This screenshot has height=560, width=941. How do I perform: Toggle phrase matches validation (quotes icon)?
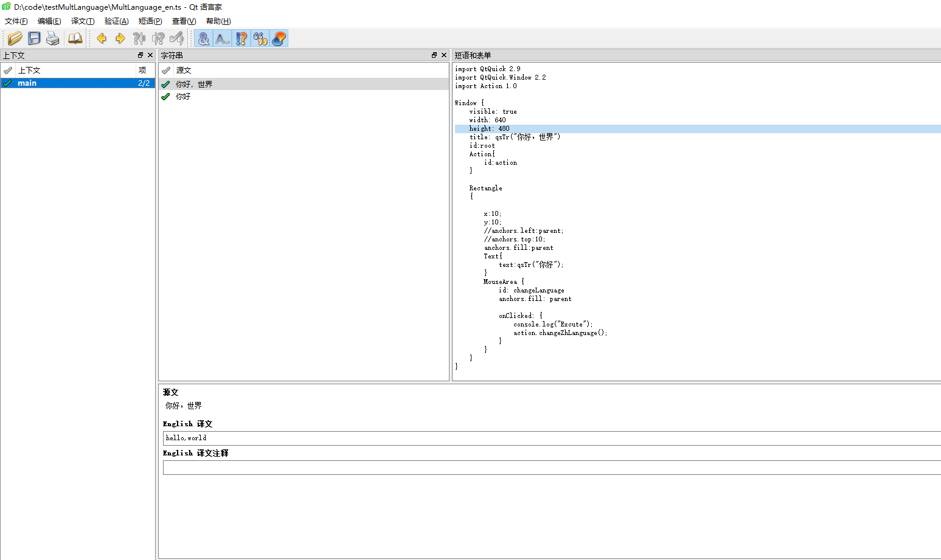click(260, 38)
